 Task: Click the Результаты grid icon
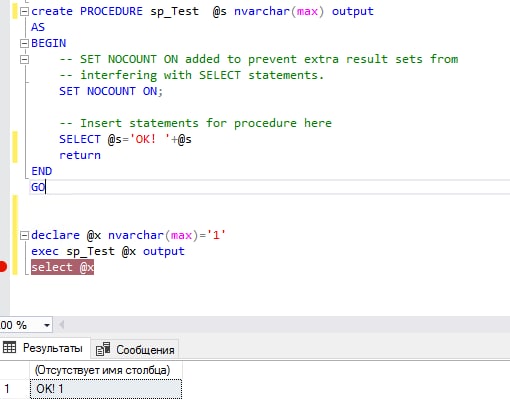pos(9,348)
